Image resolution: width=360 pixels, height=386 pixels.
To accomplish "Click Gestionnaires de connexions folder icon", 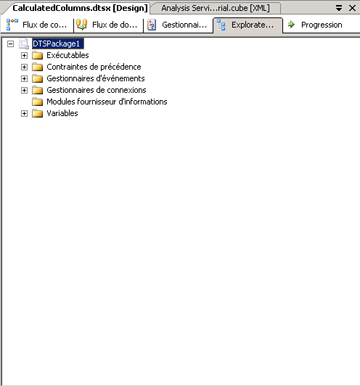I will (37, 90).
